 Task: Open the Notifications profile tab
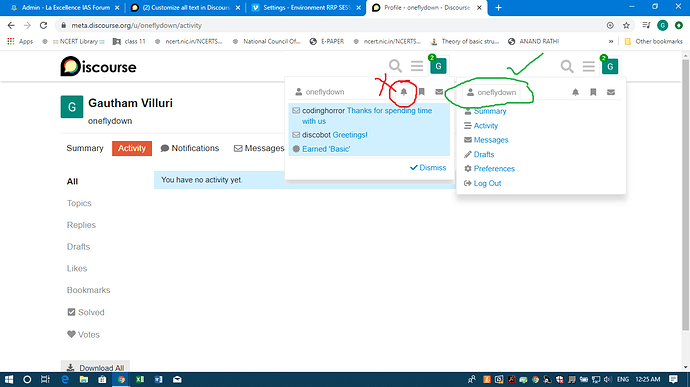coord(190,148)
